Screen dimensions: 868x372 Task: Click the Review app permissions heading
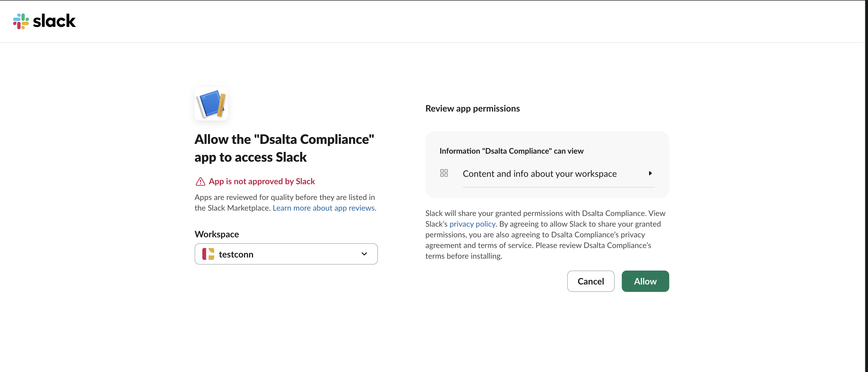tap(472, 109)
